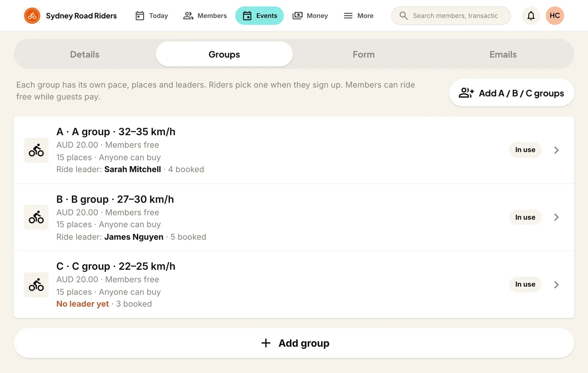
Task: Click the In use badge for C group
Action: (x=525, y=284)
